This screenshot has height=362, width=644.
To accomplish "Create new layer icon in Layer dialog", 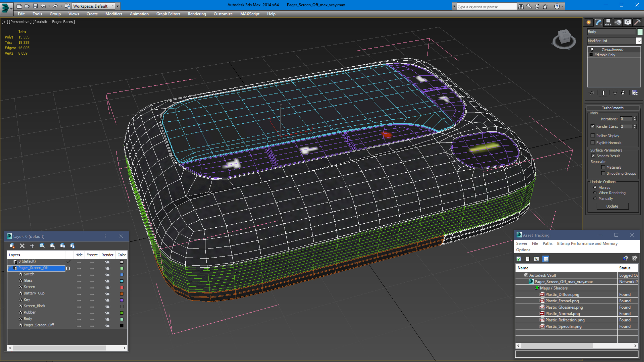I will coord(12,246).
